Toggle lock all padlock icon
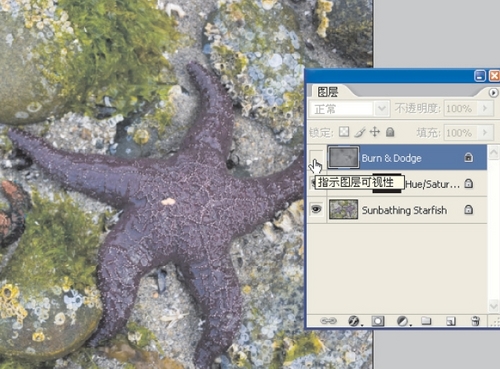This screenshot has height=369, width=500. click(390, 132)
